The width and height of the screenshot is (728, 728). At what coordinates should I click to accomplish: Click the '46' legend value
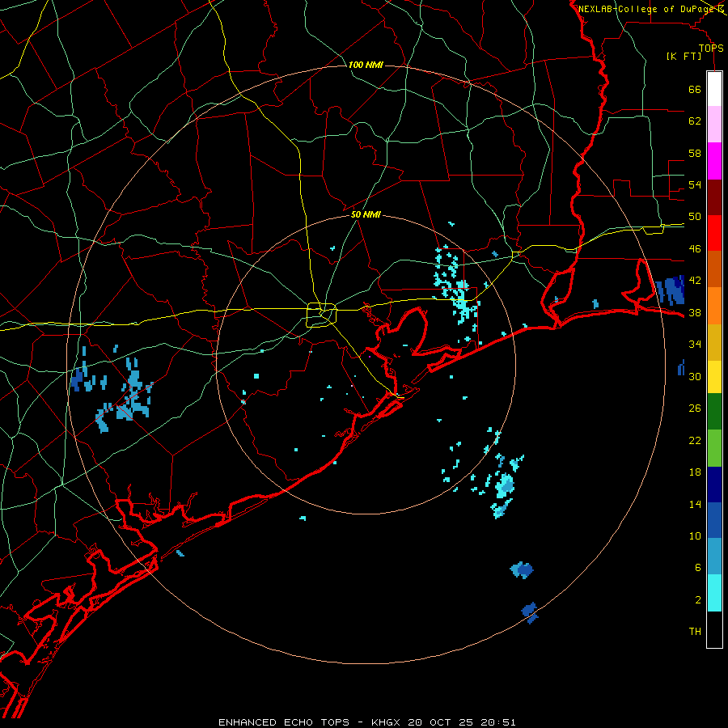[695, 248]
